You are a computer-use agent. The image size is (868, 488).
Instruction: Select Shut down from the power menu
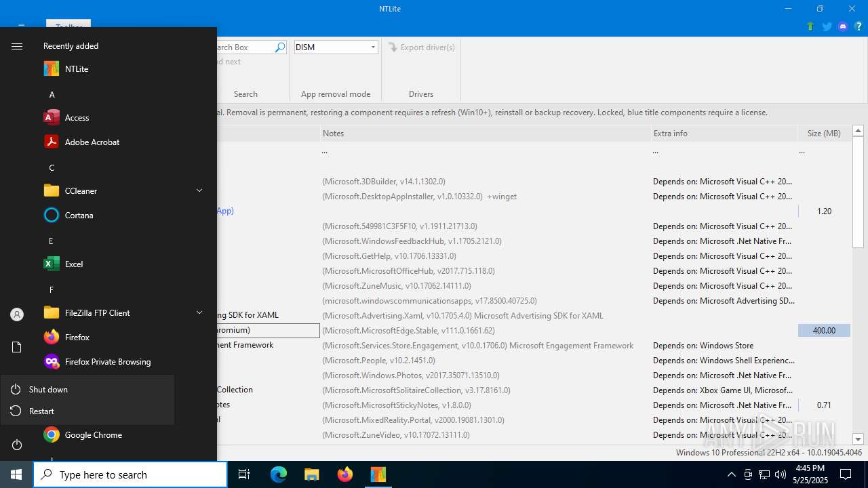tap(87, 389)
